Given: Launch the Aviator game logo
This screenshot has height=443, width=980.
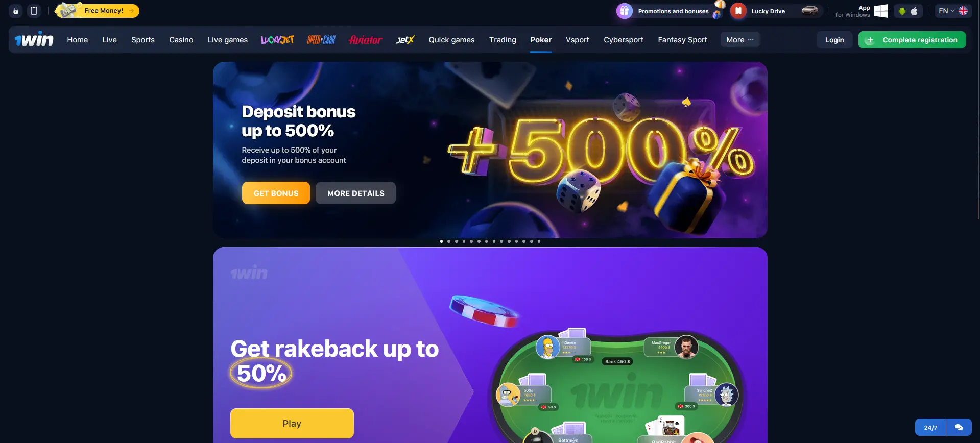Looking at the screenshot, I should tap(365, 39).
